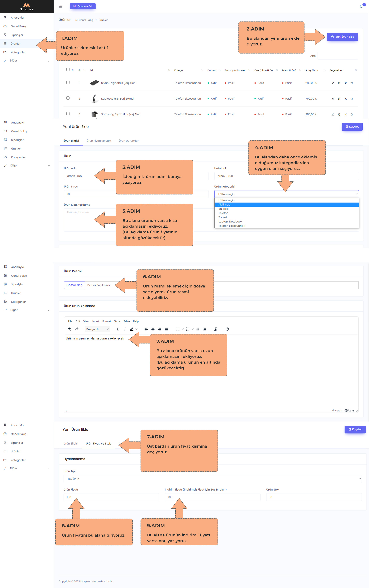Check the box for Siyah Taşınabilir Şarj Aleti
This screenshot has height=588, width=369.
pos(68,82)
